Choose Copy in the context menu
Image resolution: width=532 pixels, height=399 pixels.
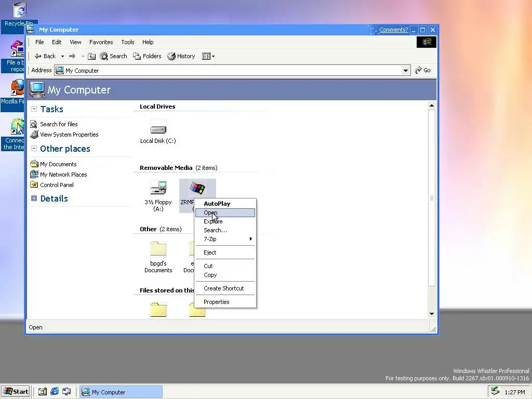[x=225, y=275]
